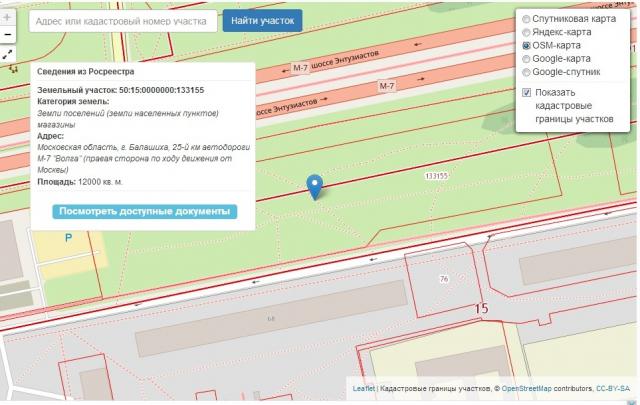Toggle fullscreen map view
This screenshot has height=405, width=640.
7,55
